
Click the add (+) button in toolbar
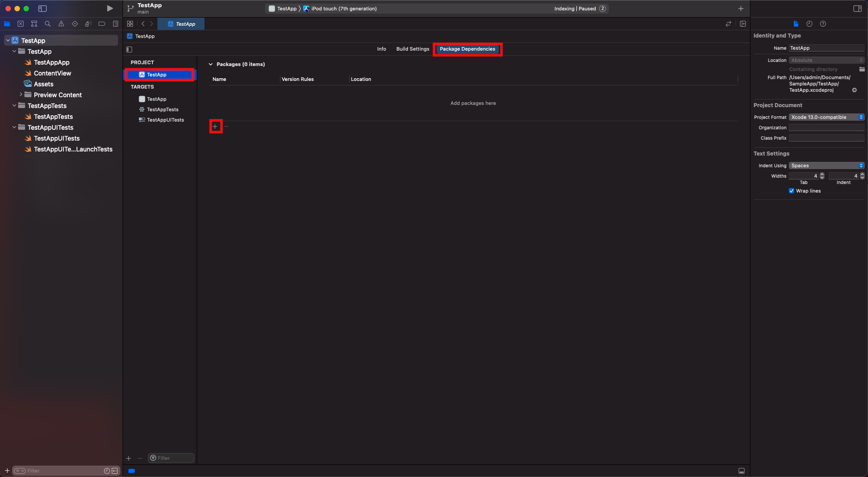(x=741, y=9)
